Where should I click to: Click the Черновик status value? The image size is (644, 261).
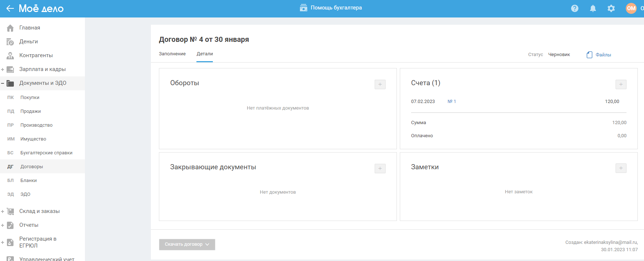point(559,55)
